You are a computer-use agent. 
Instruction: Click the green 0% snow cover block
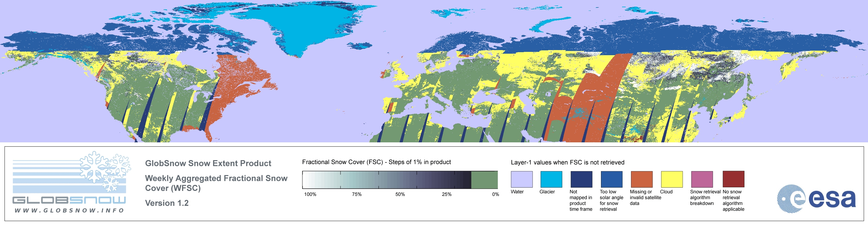(484, 180)
